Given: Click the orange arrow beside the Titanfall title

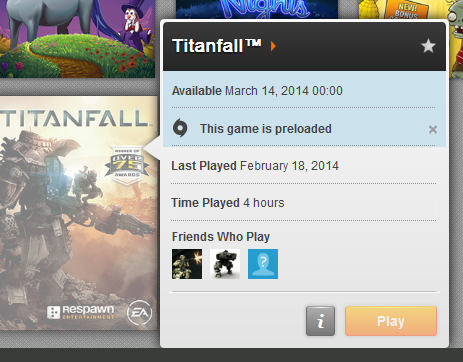Looking at the screenshot, I should point(273,46).
